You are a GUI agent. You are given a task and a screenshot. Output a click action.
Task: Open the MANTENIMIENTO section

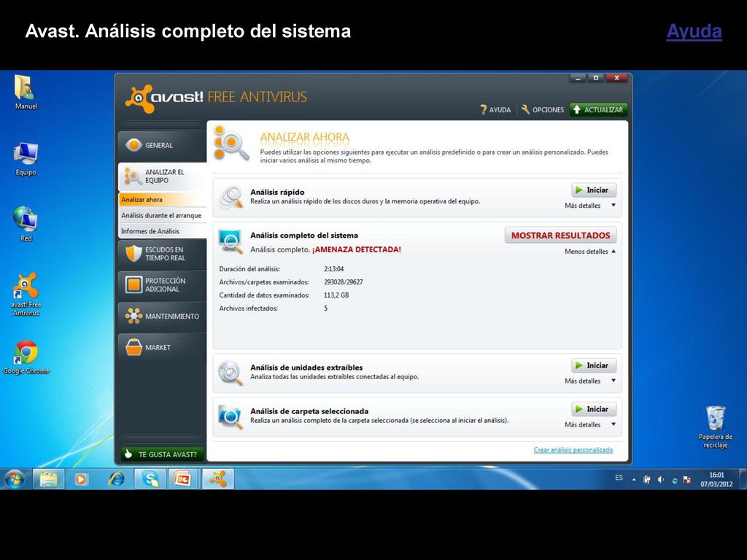click(x=162, y=316)
